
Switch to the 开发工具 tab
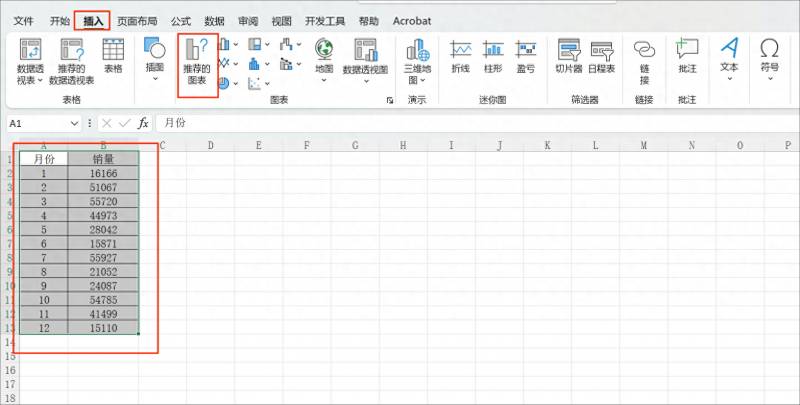coord(325,21)
